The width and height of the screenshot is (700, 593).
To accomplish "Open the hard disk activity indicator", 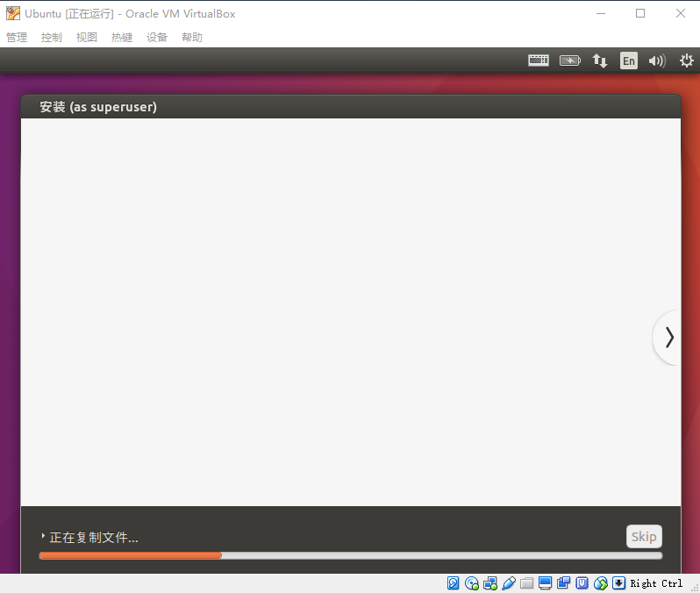I will tap(454, 583).
